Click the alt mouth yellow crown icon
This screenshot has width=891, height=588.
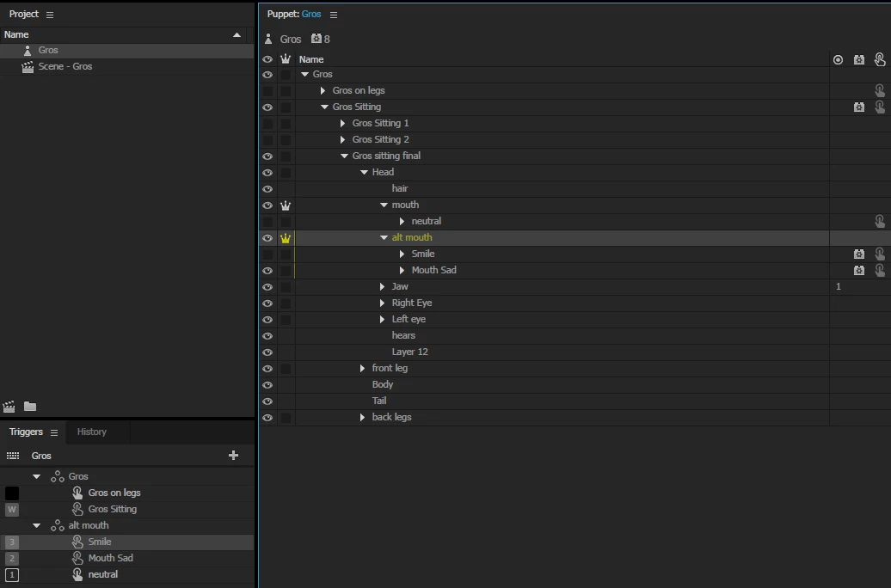click(286, 238)
